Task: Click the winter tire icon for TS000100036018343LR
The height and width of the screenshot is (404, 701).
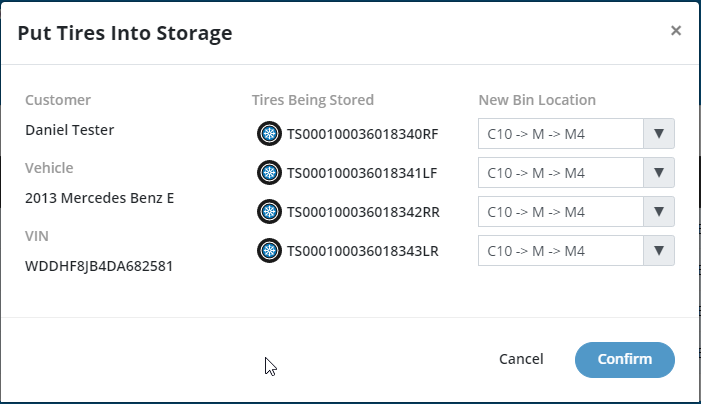Action: point(269,250)
